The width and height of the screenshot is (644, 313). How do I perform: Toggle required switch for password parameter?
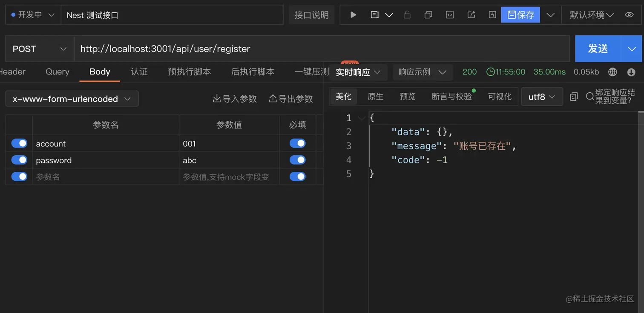point(297,160)
